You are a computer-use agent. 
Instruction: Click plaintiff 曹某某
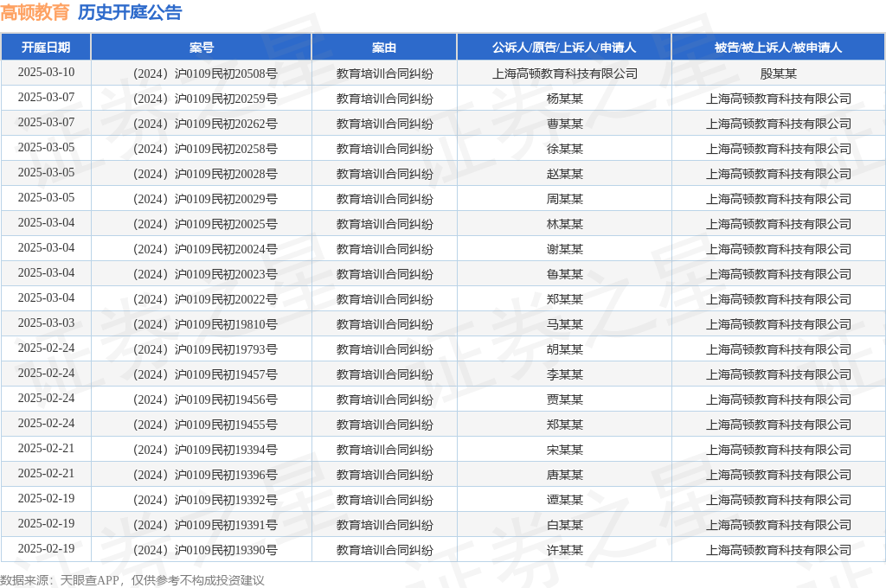(x=564, y=124)
